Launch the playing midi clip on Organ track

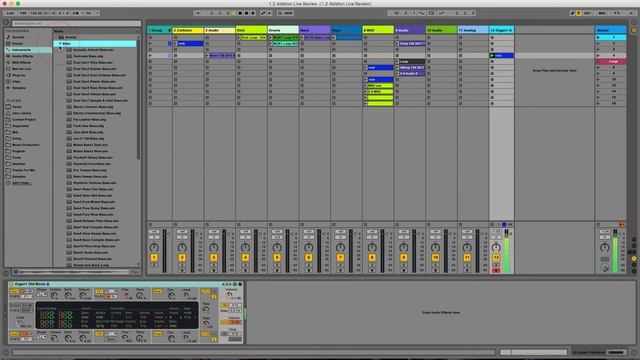pyautogui.click(x=492, y=56)
